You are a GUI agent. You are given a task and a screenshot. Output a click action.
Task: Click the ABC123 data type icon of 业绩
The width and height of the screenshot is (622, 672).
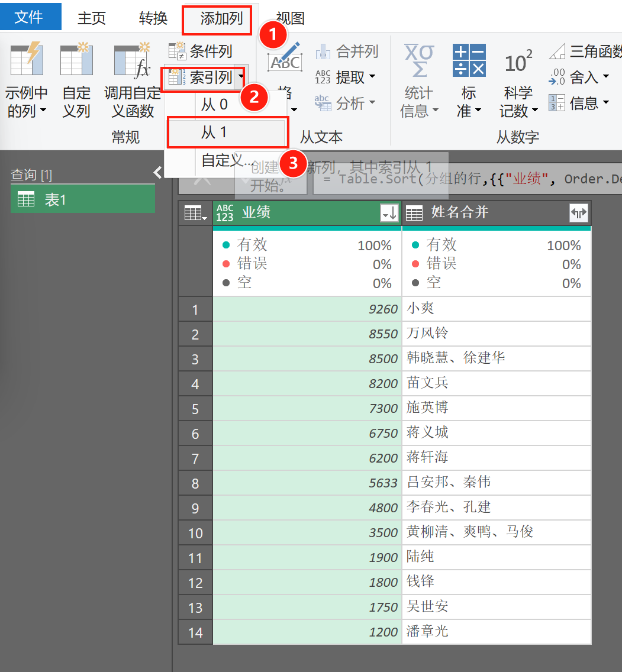(225, 212)
